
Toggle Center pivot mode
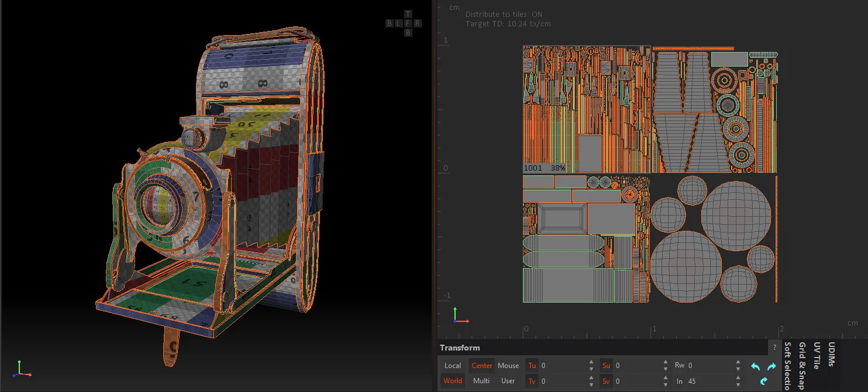click(481, 366)
